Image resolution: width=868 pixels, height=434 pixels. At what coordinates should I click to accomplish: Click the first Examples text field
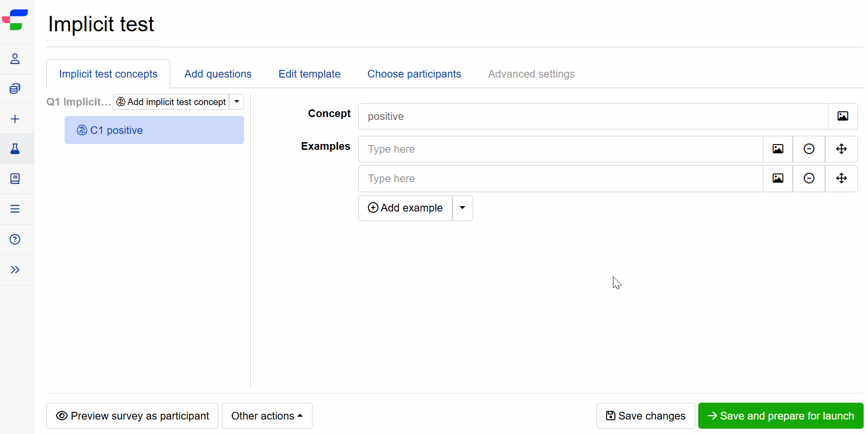coord(560,149)
